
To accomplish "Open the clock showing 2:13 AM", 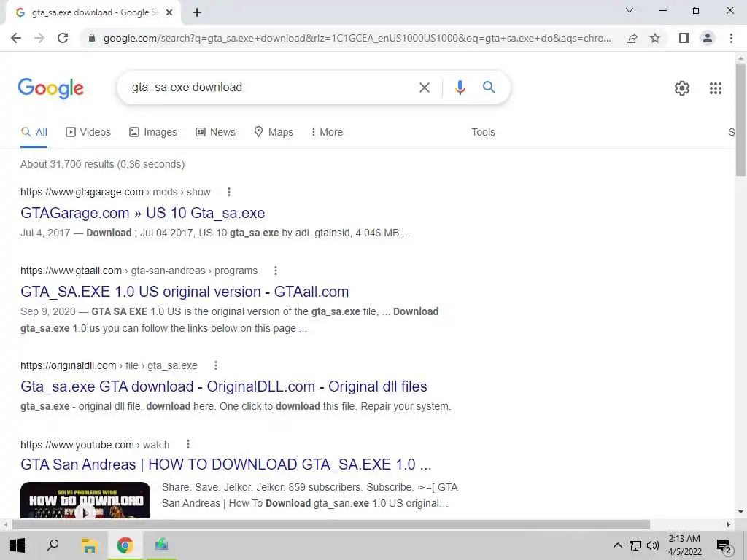I will pos(684,545).
